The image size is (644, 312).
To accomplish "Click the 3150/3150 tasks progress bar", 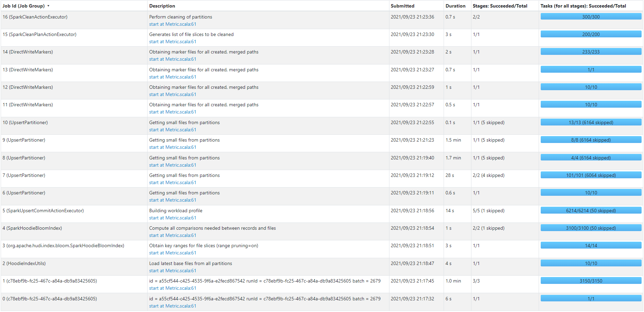I will pyautogui.click(x=591, y=280).
